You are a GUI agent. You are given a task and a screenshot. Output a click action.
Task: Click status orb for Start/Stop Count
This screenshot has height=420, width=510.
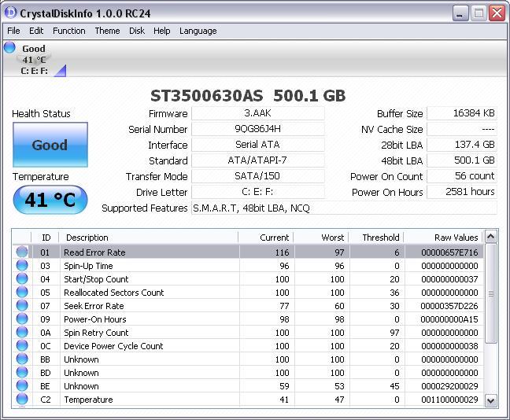click(22, 278)
